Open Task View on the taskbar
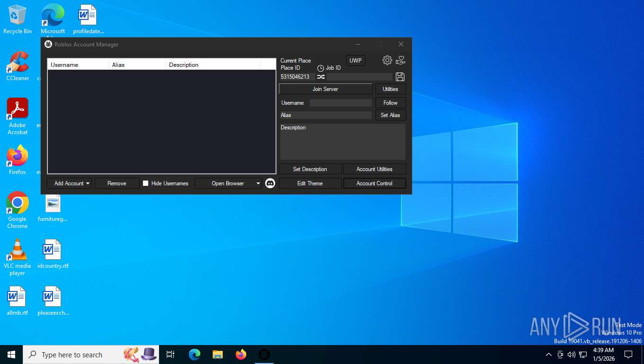 point(170,355)
